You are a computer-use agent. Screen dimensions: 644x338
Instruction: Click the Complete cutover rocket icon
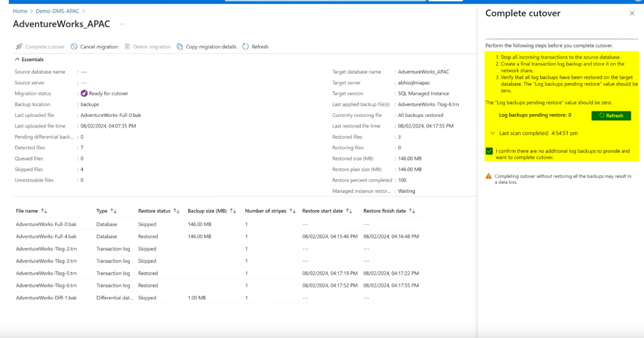pos(19,47)
